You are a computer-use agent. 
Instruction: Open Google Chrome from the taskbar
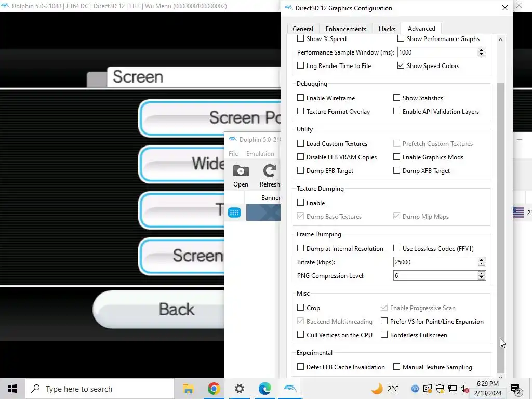[x=214, y=389]
